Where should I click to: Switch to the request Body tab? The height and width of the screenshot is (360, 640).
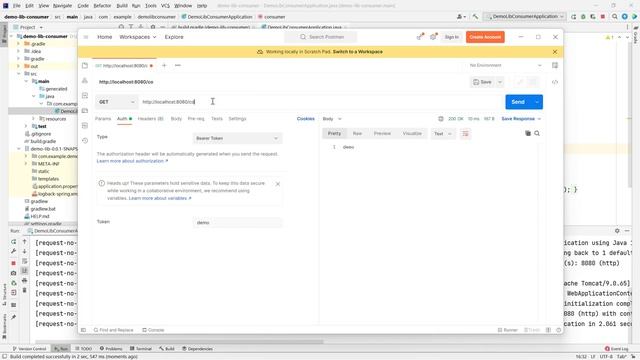point(176,119)
